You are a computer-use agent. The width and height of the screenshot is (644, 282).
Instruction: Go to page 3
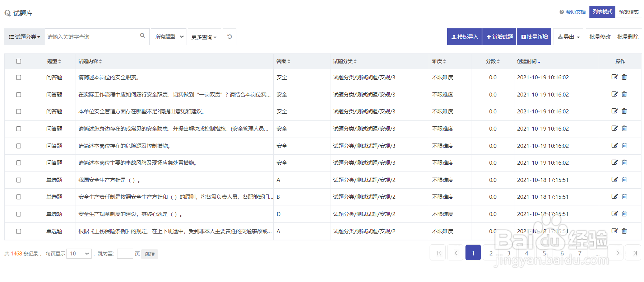coord(509,253)
